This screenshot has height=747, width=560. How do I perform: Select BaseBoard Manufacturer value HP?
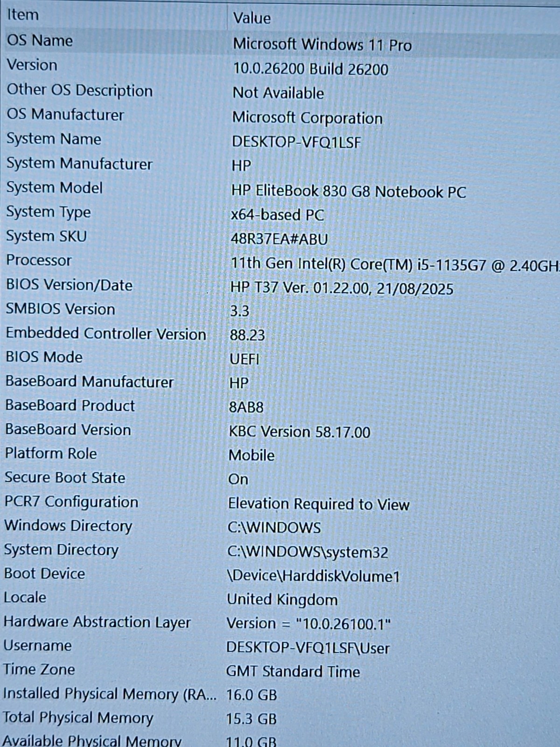pyautogui.click(x=238, y=383)
